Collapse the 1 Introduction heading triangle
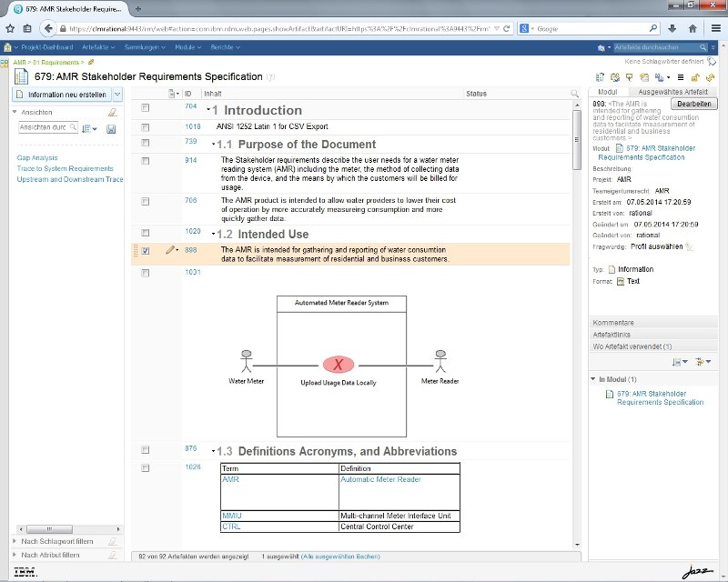The image size is (728, 582). (209, 110)
